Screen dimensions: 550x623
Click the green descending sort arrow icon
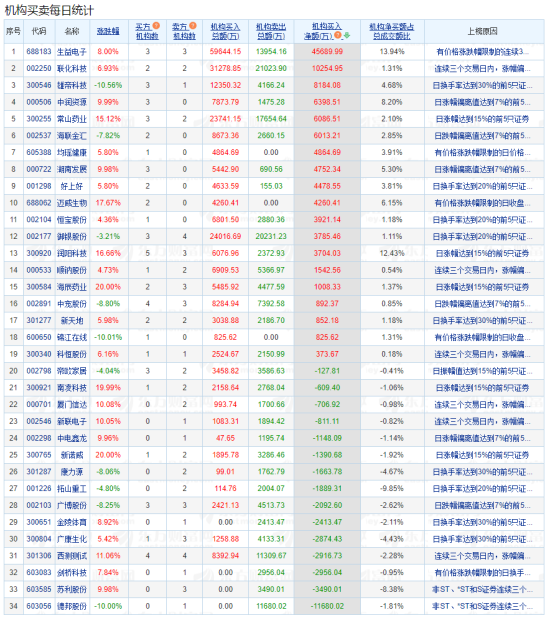(347, 36)
